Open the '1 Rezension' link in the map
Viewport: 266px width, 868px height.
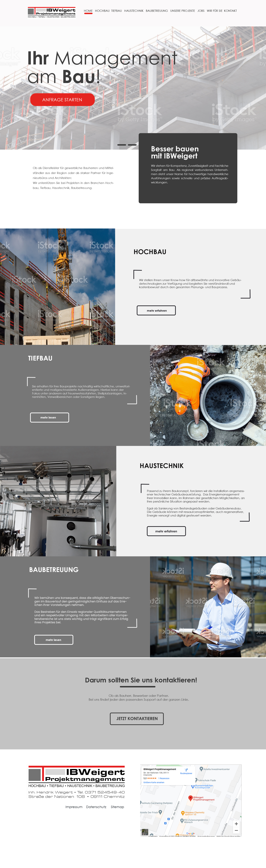164,778
